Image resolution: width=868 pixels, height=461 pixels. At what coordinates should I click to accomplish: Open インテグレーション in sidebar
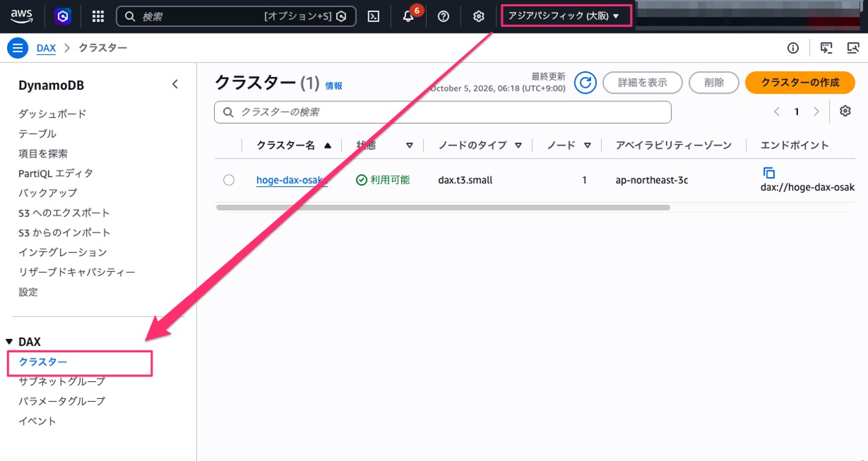tap(62, 252)
